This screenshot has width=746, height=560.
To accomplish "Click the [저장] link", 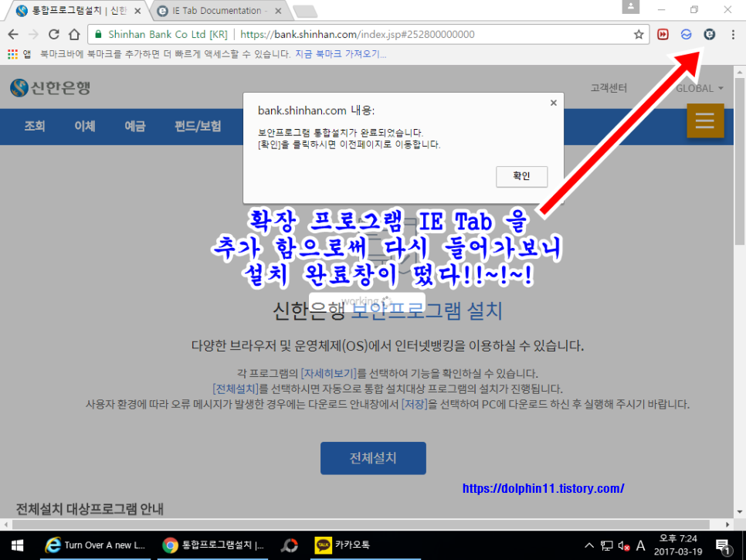I will [415, 405].
